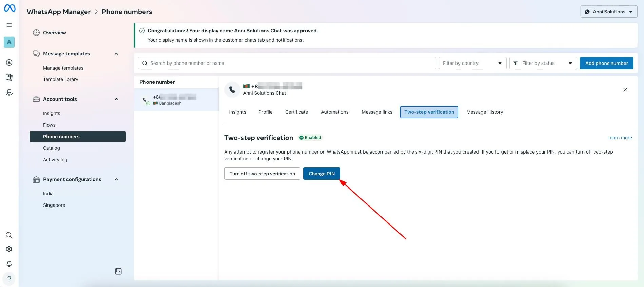Open Overview in sidebar
Screen dimensions: 644x287
coord(54,33)
